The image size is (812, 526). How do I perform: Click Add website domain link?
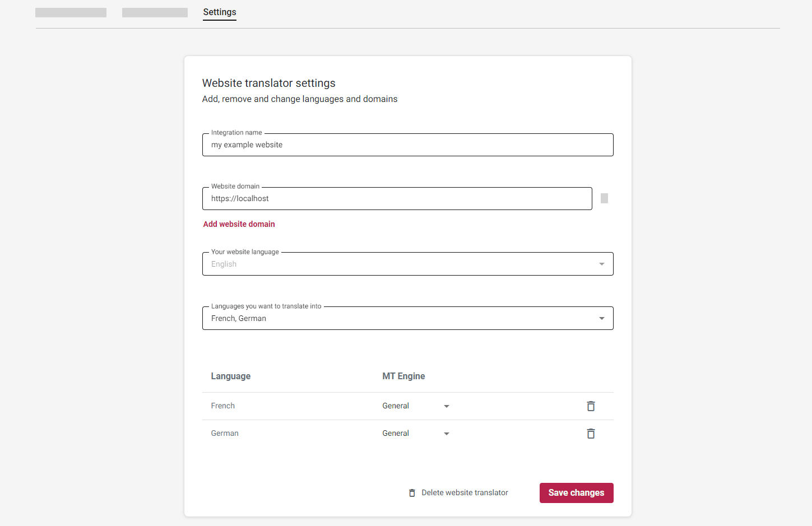click(239, 224)
